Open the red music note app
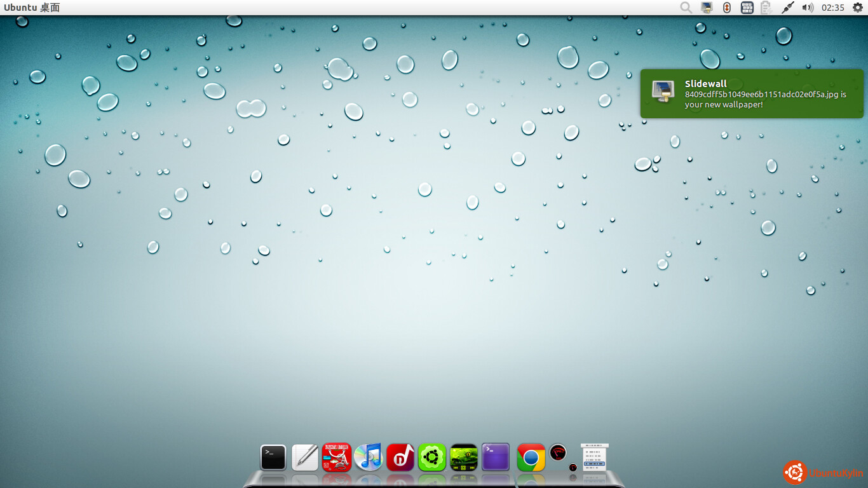868x488 pixels. point(400,457)
